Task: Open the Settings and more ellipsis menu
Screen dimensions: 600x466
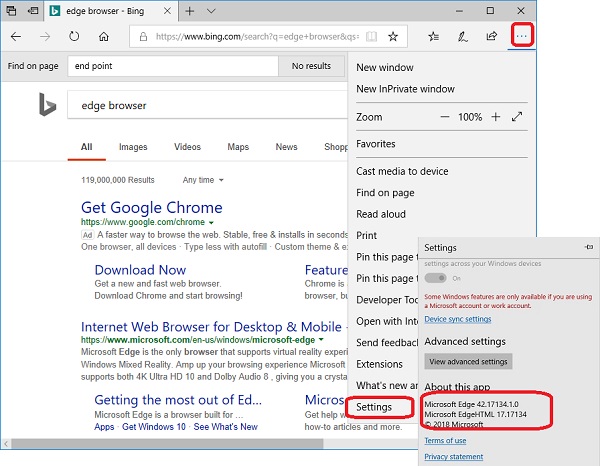Action: pyautogui.click(x=522, y=36)
